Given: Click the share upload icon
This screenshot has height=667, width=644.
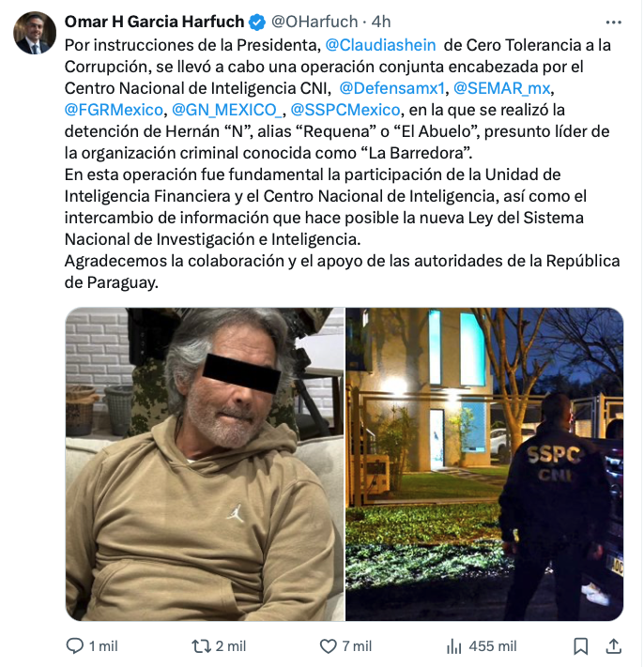Looking at the screenshot, I should pyautogui.click(x=613, y=646).
